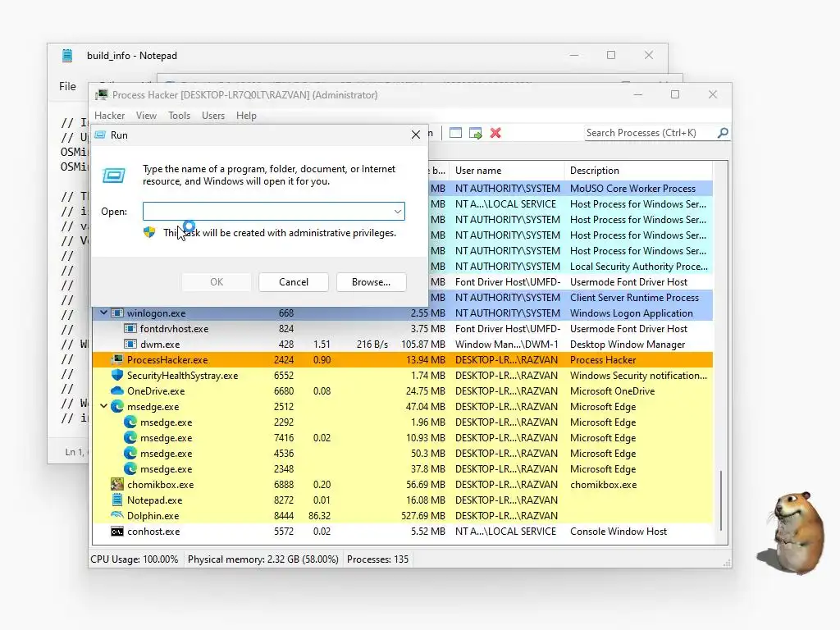This screenshot has width=840, height=630.
Task: Click the SecurityHealthSystray.exe shield icon
Action: click(x=117, y=375)
